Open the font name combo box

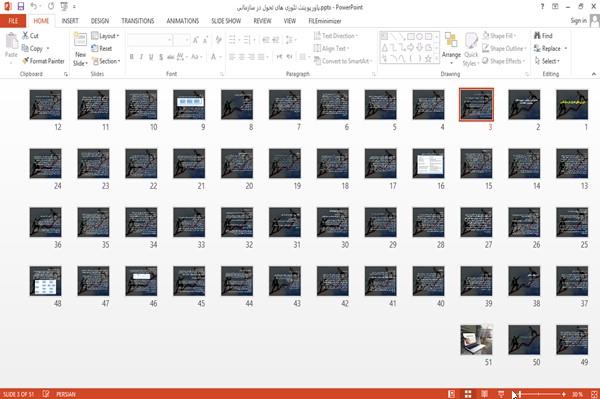coord(150,40)
